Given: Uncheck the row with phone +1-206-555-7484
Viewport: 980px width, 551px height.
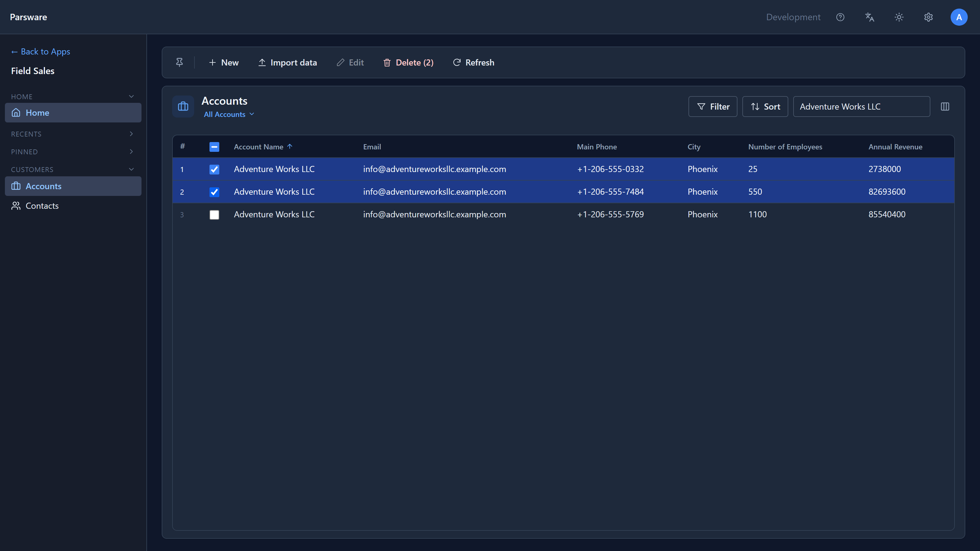Looking at the screenshot, I should coord(214,192).
